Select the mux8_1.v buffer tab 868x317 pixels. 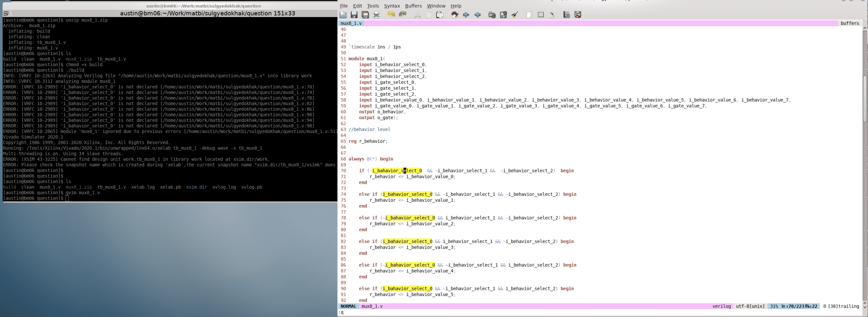coord(351,23)
